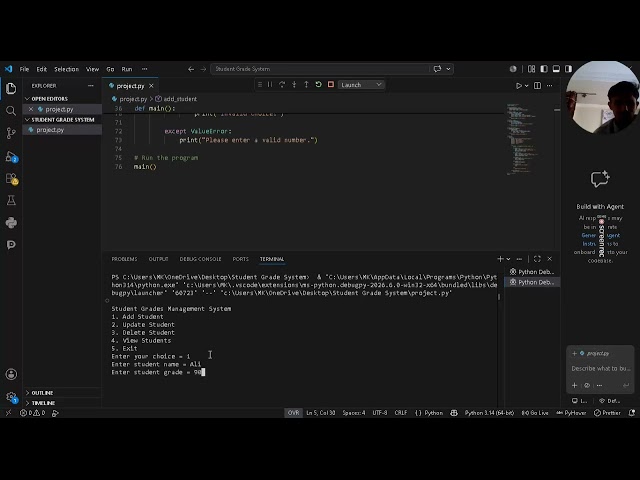This screenshot has height=480, width=640.
Task: Collapse the Open Editors section
Action: (x=63, y=99)
